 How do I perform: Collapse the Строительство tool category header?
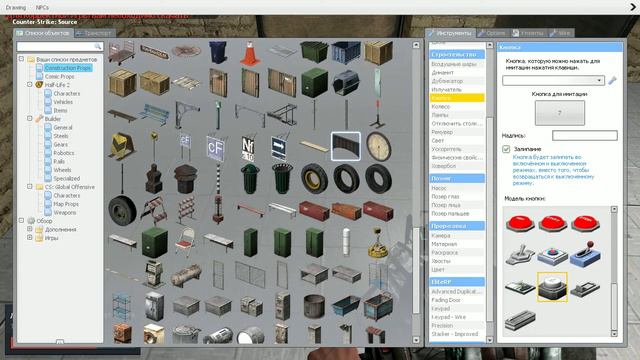(x=457, y=54)
